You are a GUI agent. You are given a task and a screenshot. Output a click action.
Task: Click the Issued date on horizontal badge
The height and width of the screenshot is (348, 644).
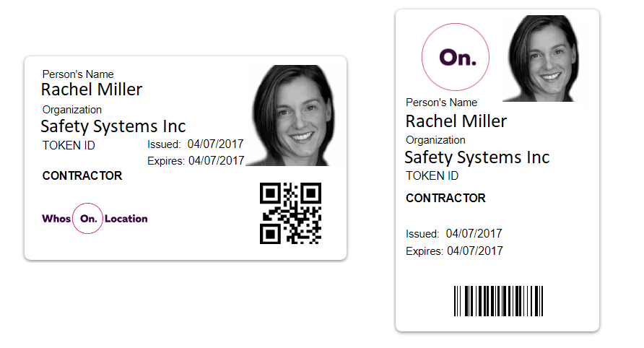(x=216, y=144)
